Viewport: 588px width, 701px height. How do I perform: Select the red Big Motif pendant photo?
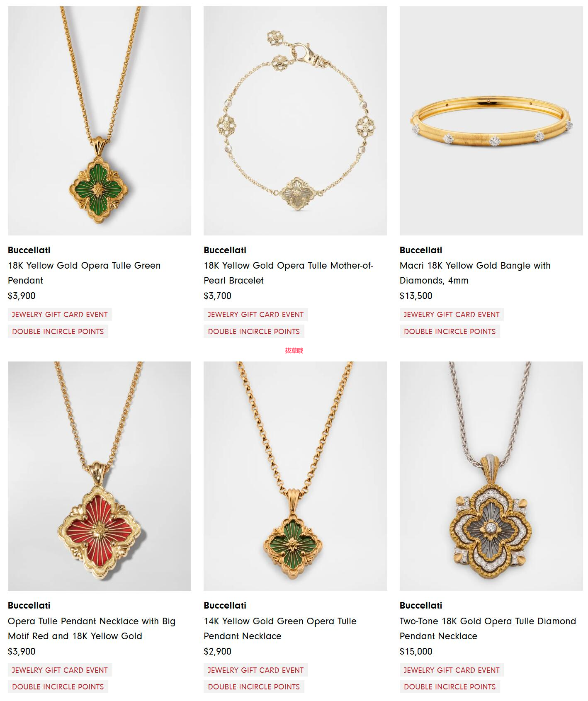click(100, 476)
